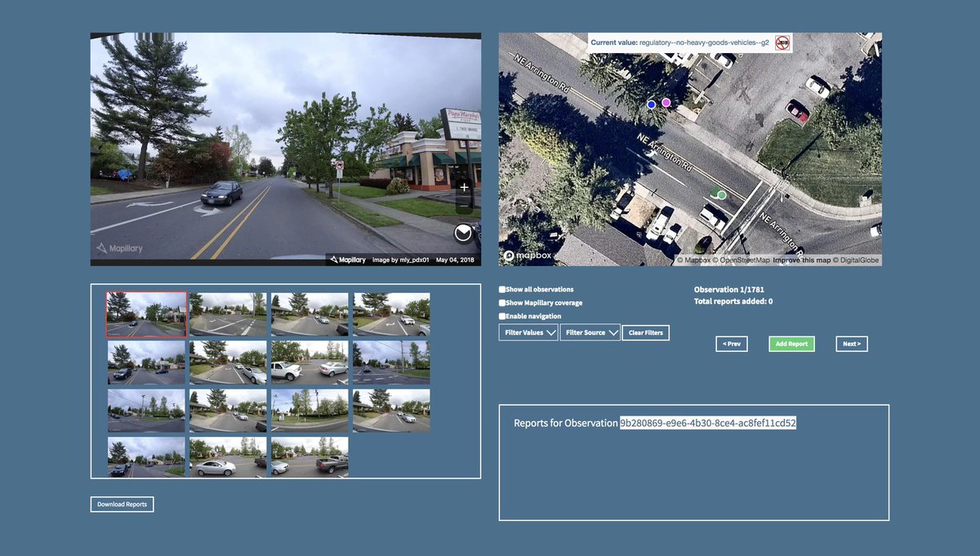This screenshot has height=556, width=980.
Task: Open the thumbnail showing white pickup truck
Action: click(310, 363)
